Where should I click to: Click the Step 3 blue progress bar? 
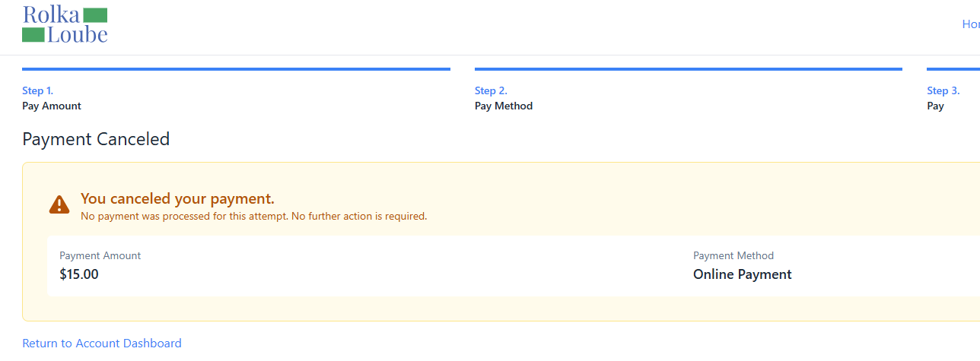click(953, 69)
